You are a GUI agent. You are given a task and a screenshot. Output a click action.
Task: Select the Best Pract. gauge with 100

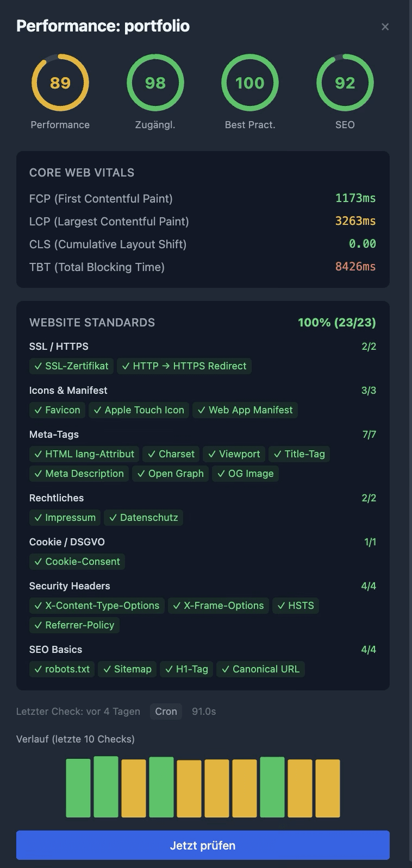[x=249, y=83]
